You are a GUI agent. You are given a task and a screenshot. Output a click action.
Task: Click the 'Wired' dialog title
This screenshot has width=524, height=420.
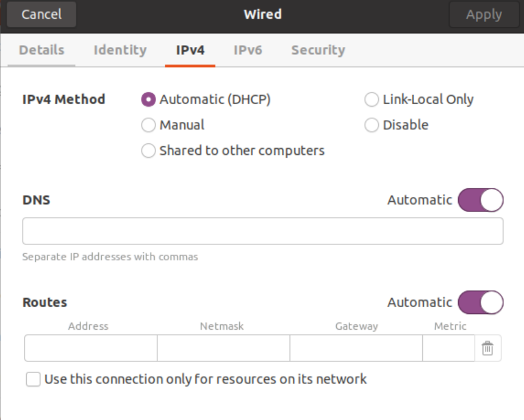[x=263, y=15]
